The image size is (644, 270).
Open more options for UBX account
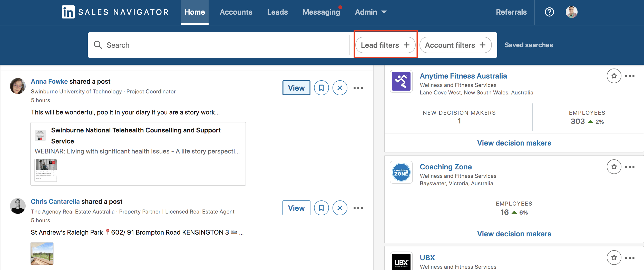pyautogui.click(x=630, y=258)
